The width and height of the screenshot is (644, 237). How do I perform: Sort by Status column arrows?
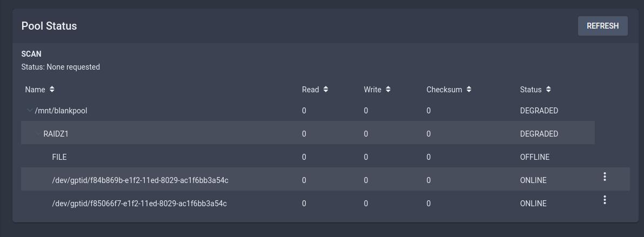(x=548, y=89)
